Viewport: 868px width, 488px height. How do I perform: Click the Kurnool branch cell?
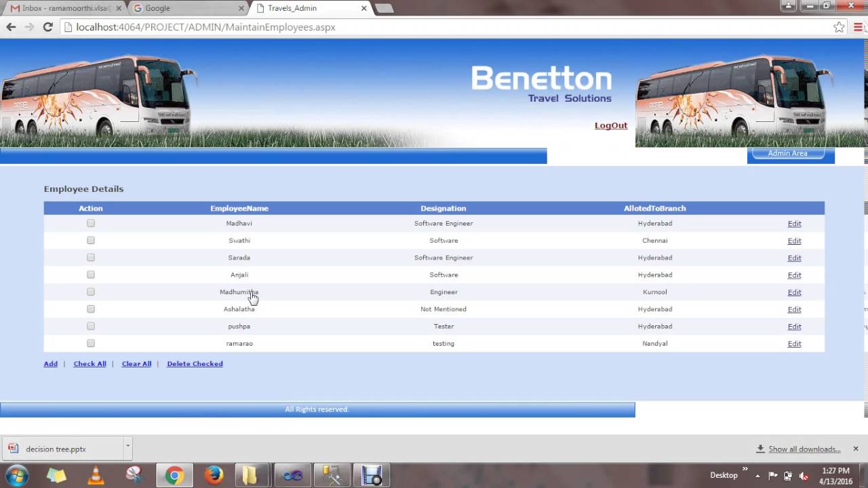click(655, 292)
